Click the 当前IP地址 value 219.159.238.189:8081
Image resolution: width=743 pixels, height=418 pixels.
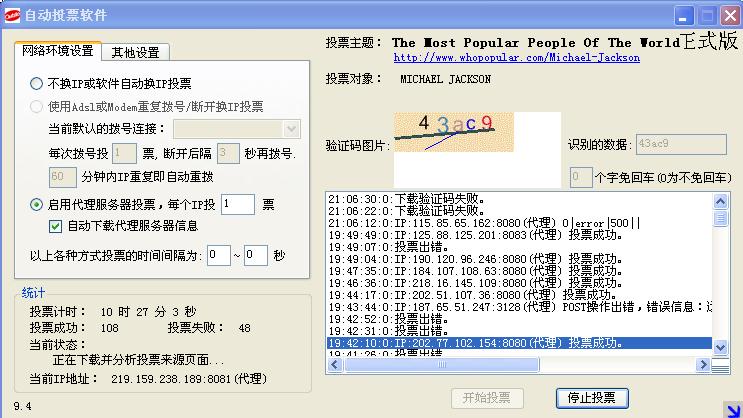[x=189, y=379]
